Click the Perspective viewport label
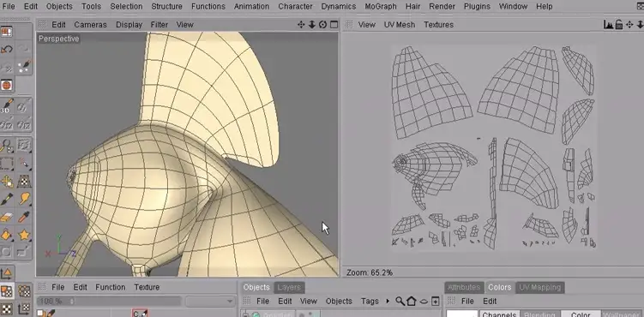The image size is (644, 317). pos(58,39)
